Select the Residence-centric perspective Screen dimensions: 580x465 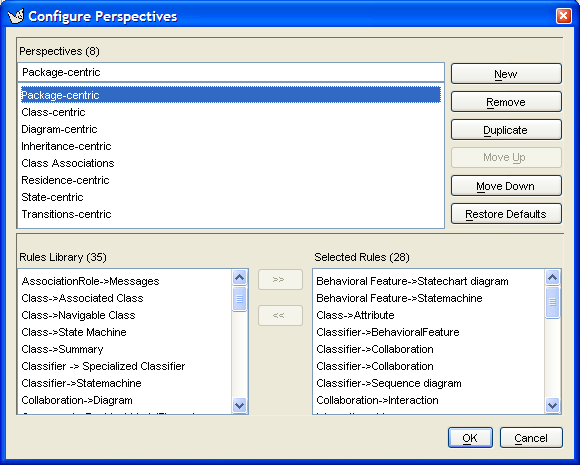[231, 180]
